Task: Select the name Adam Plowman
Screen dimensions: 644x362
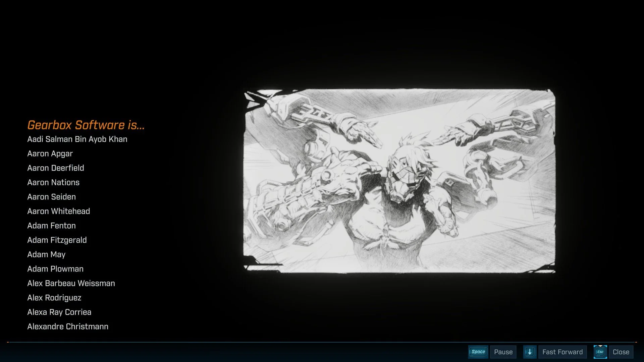Action: coord(55,269)
